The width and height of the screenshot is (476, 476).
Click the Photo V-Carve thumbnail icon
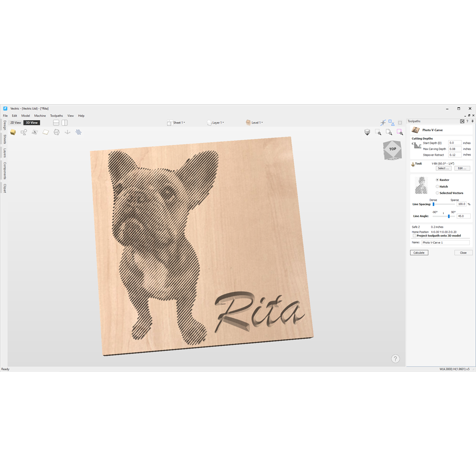416,130
